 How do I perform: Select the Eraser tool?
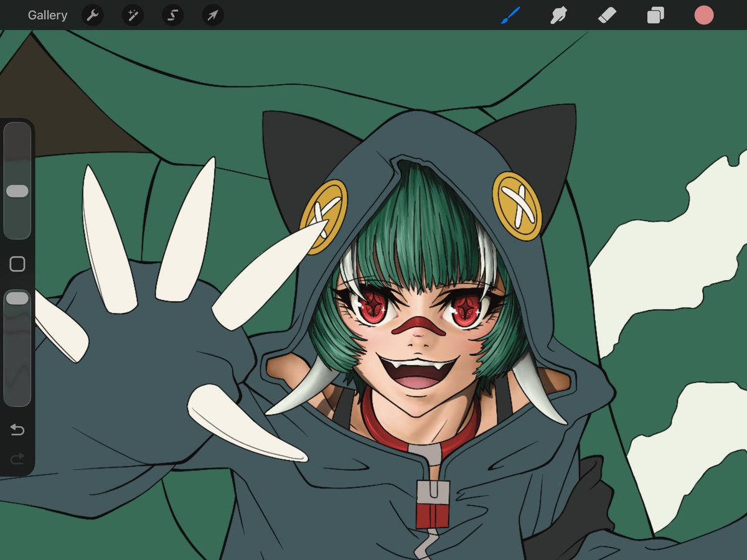point(607,16)
